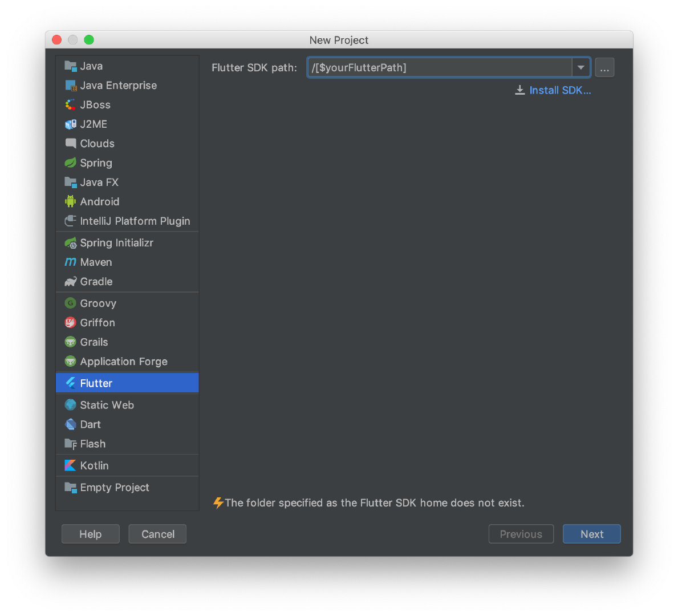
Task: Select IntelliJ Platform Plugin label
Action: 135,221
